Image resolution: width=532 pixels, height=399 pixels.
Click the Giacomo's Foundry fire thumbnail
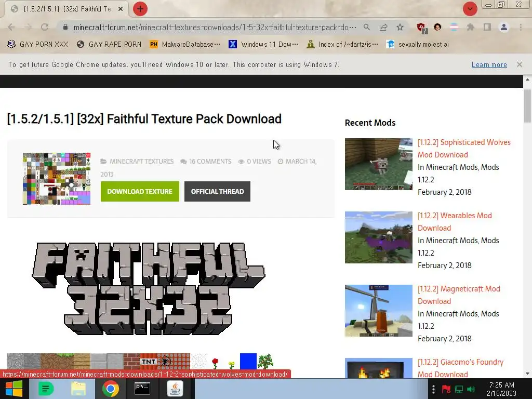click(x=379, y=368)
